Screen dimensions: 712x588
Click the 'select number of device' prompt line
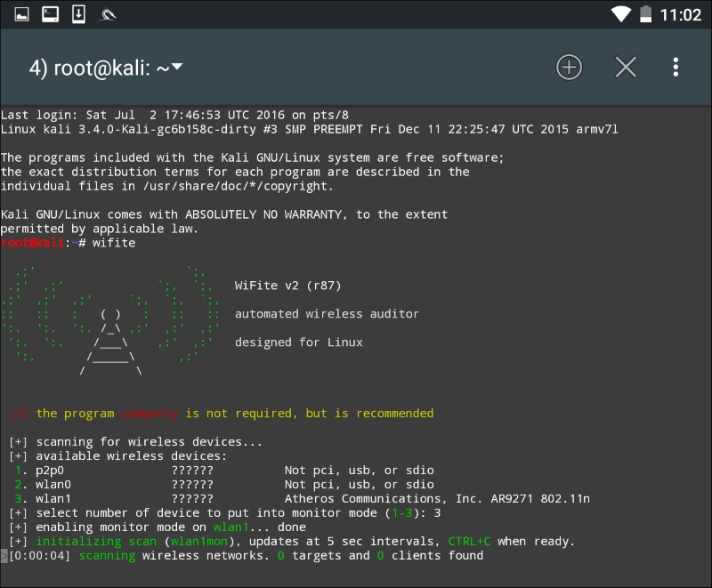225,513
